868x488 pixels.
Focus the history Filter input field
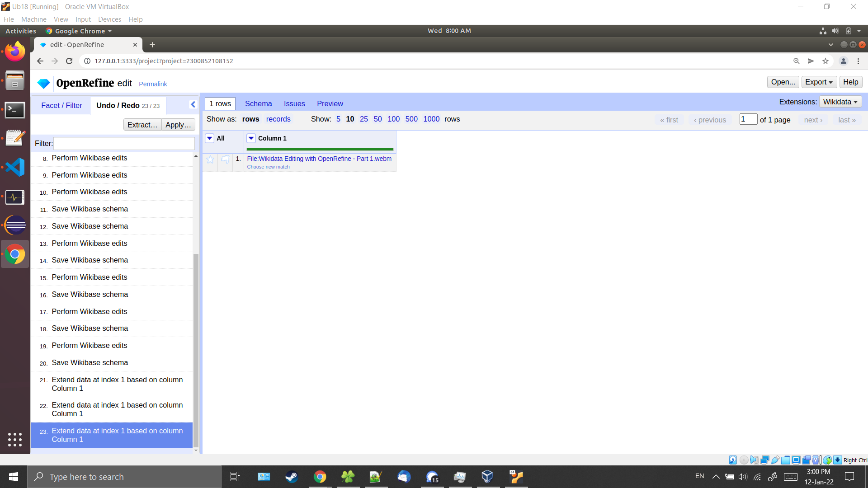click(x=124, y=143)
